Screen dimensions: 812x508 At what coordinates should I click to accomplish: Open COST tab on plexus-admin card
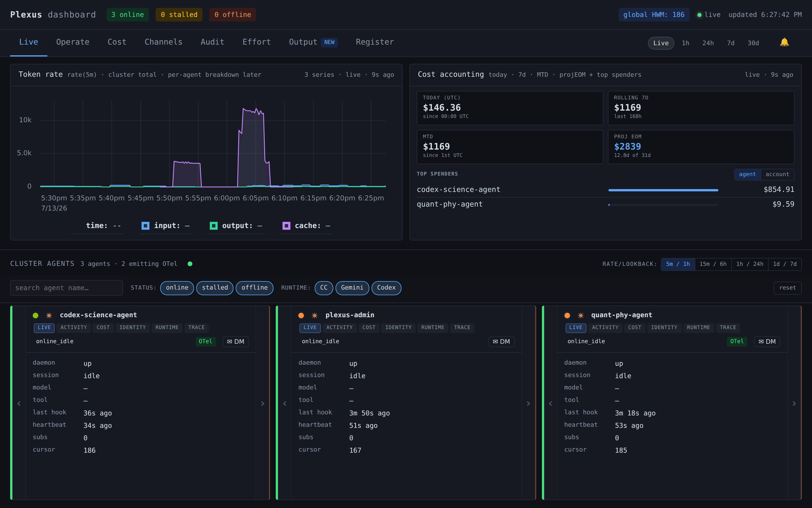(x=369, y=328)
